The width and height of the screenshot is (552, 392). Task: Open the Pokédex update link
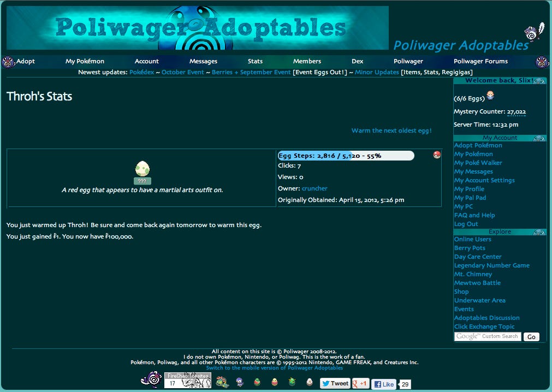click(x=141, y=72)
